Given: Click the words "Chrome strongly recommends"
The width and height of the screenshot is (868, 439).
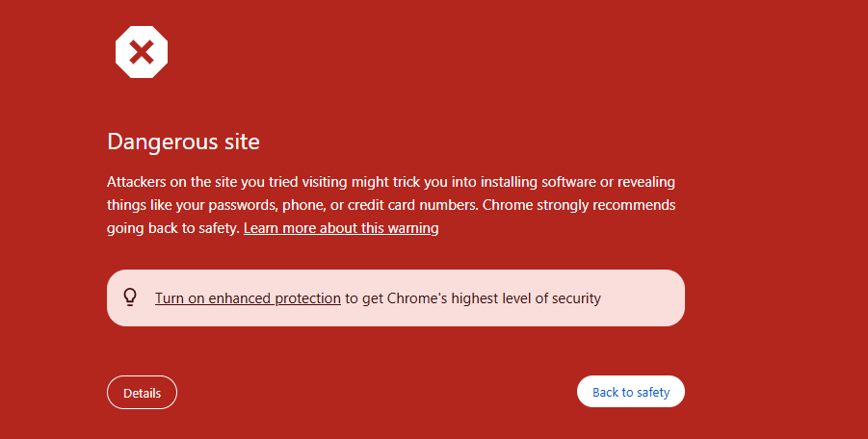Looking at the screenshot, I should (579, 205).
